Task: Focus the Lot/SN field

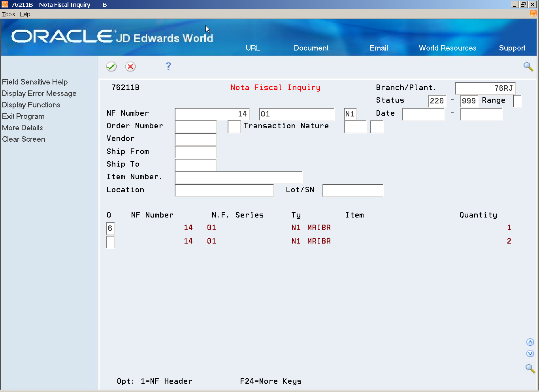Action: tap(353, 191)
